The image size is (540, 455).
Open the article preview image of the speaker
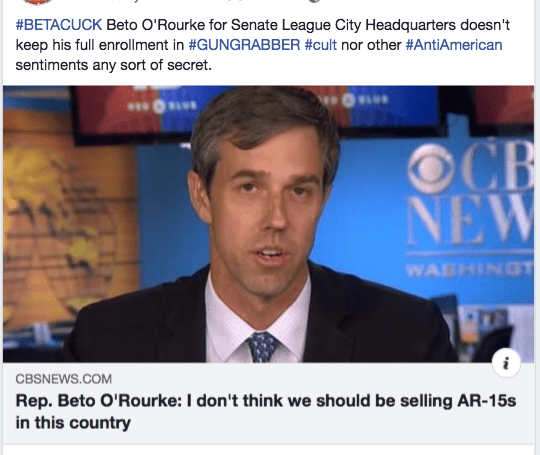[x=268, y=224]
